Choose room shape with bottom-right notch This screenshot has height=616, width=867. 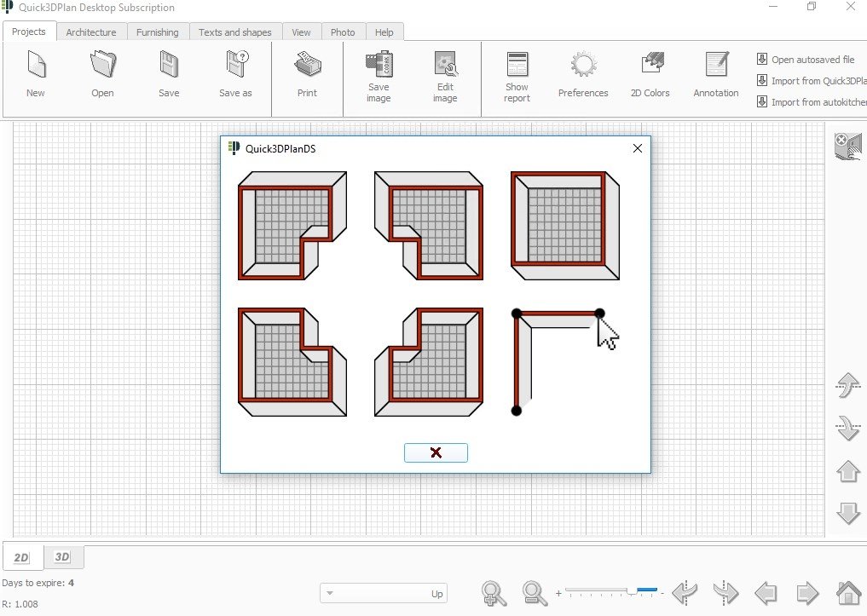[292, 226]
